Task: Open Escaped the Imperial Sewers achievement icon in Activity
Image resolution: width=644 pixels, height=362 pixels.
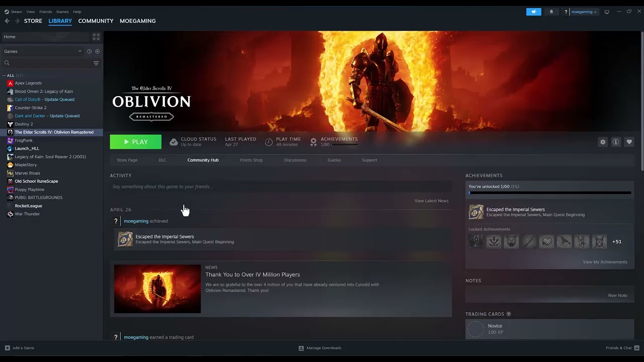Action: point(125,239)
